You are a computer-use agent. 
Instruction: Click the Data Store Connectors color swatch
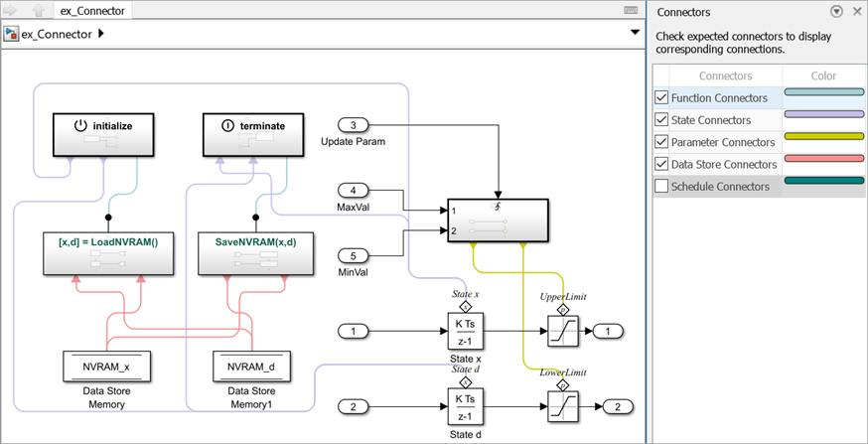click(x=823, y=159)
